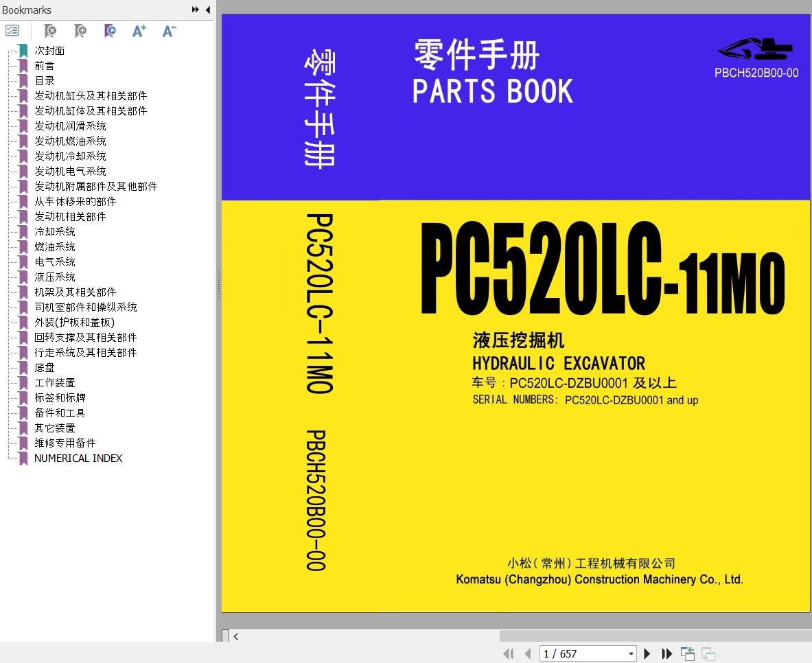Viewport: 812px width, 663px height.
Task: Click the bookmark icon beside 工作装置
Action: click(23, 383)
